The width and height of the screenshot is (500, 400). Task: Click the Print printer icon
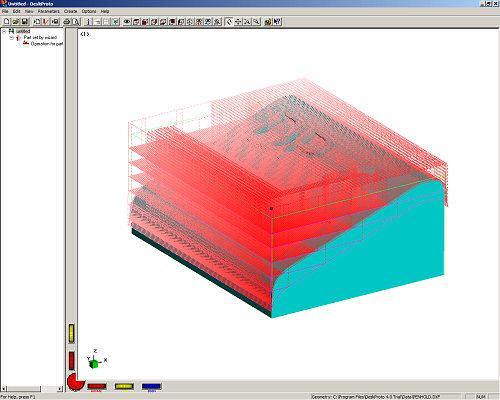pos(67,22)
